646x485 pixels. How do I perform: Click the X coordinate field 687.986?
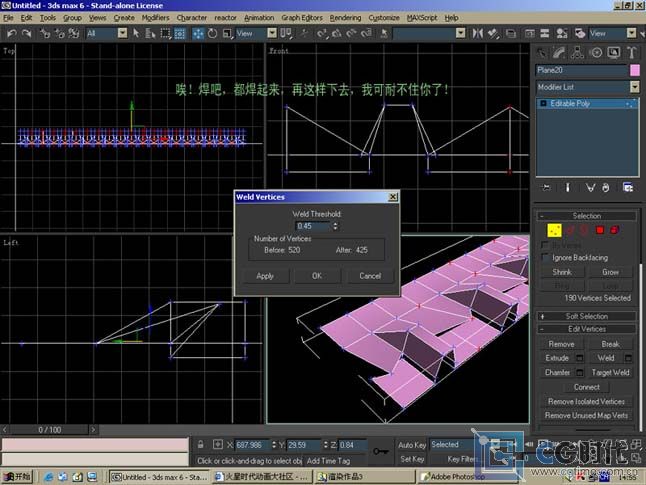click(253, 445)
